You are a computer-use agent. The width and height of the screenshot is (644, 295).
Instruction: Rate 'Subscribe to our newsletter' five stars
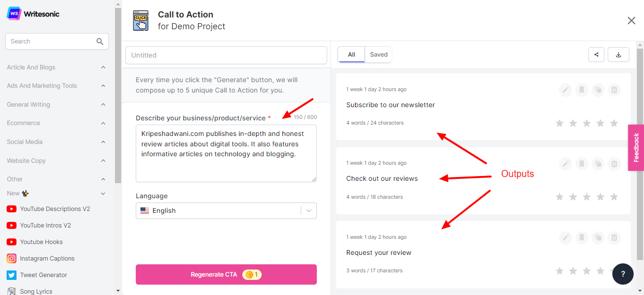pyautogui.click(x=614, y=123)
